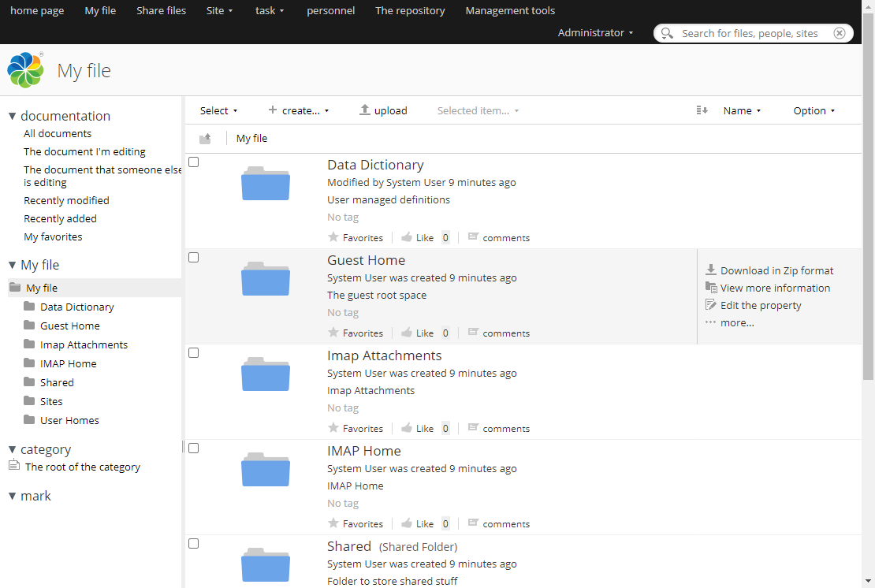Check the checkbox for Imap Attachments

coord(193,352)
